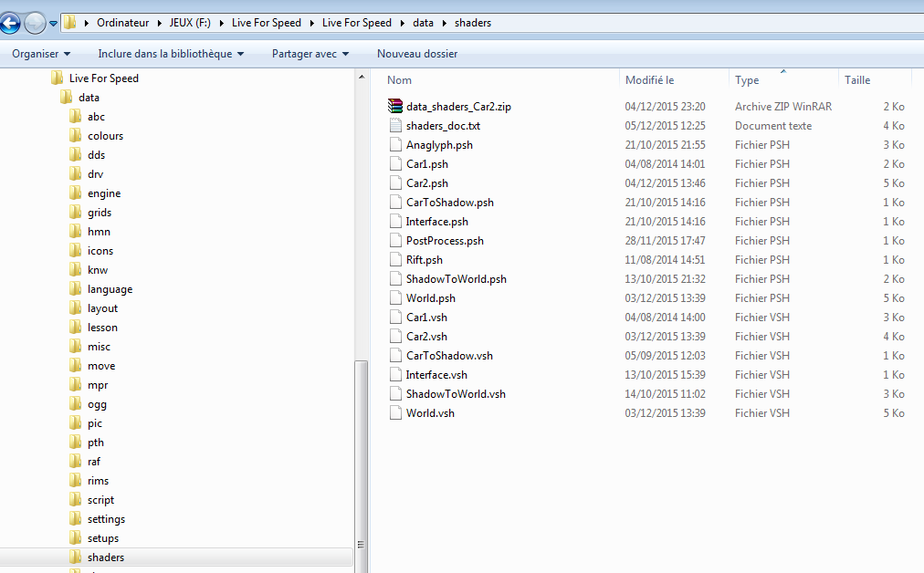Open the Partager avec menu
Screen dimensions: 924x573
[310, 54]
